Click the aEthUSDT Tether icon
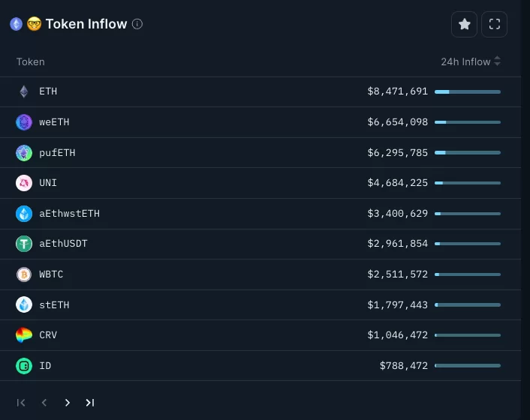The width and height of the screenshot is (530, 420). tap(24, 244)
